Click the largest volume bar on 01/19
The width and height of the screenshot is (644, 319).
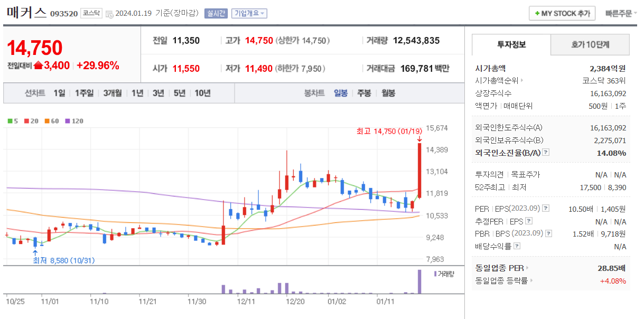(x=420, y=282)
